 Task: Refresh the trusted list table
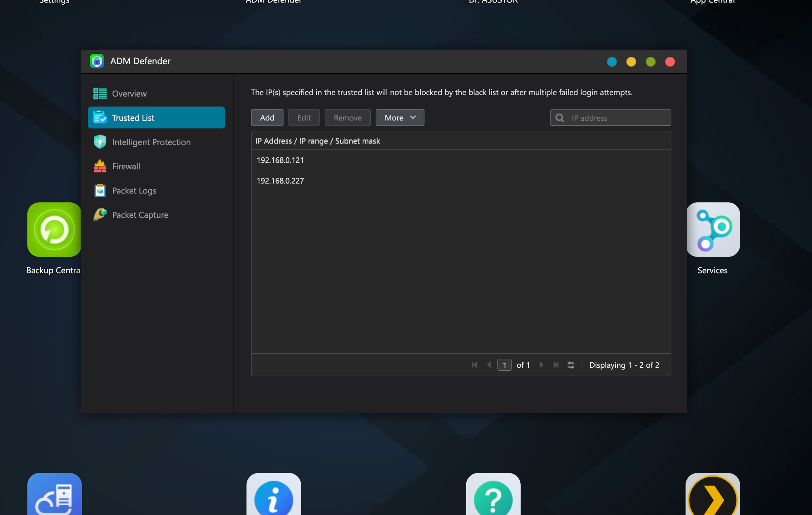pyautogui.click(x=571, y=365)
